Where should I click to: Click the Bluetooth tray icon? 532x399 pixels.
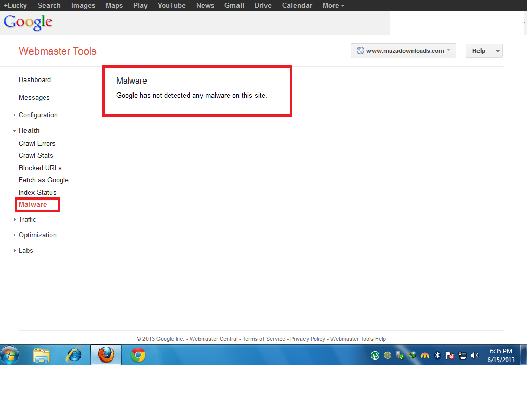pyautogui.click(x=437, y=355)
